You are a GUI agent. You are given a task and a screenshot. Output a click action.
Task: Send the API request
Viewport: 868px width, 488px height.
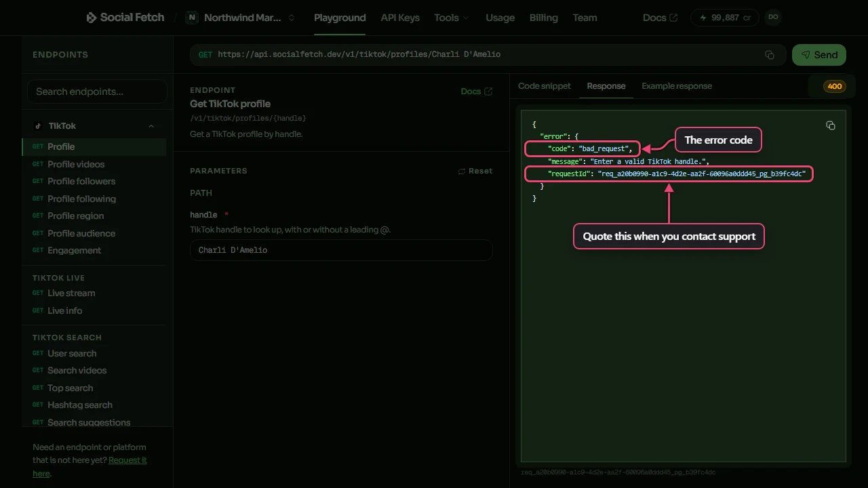819,55
